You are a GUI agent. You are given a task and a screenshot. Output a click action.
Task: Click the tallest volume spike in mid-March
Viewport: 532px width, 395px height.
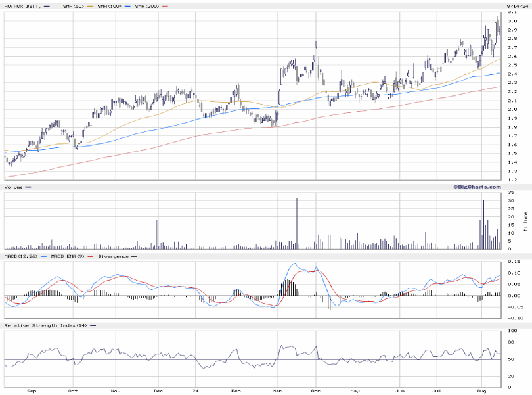pyautogui.click(x=297, y=223)
